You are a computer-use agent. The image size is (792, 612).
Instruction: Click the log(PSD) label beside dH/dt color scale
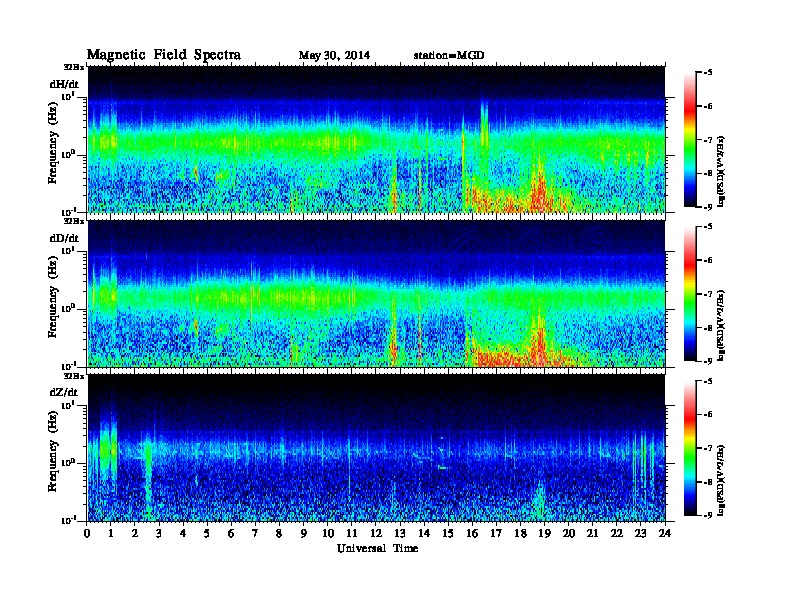pos(722,171)
